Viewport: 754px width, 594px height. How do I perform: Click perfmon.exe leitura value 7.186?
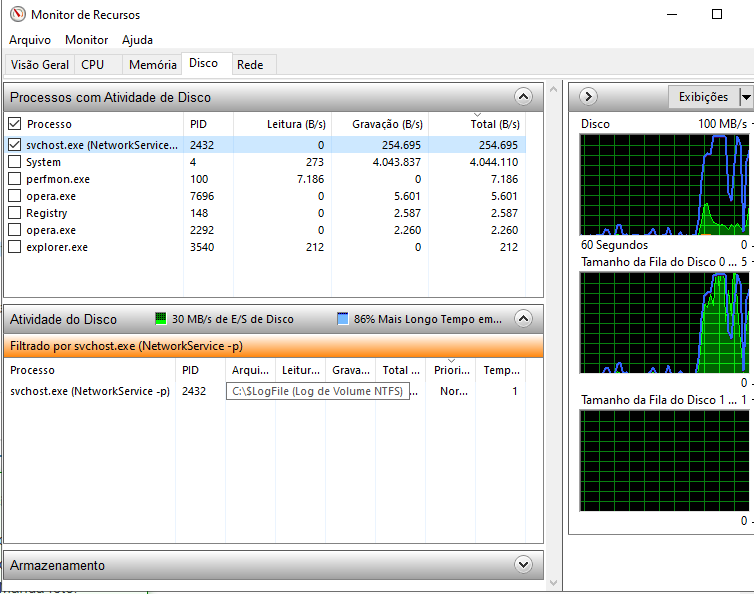310,179
